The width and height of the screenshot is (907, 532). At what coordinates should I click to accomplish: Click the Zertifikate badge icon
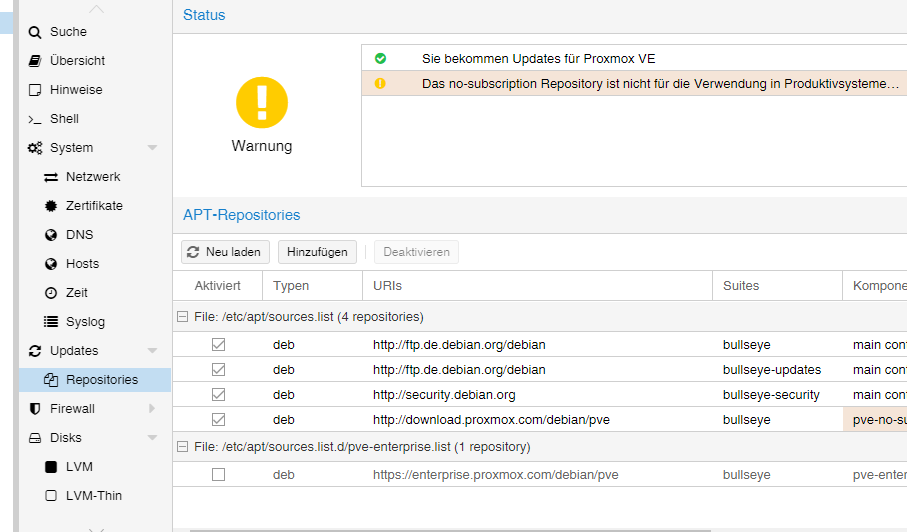coord(51,206)
